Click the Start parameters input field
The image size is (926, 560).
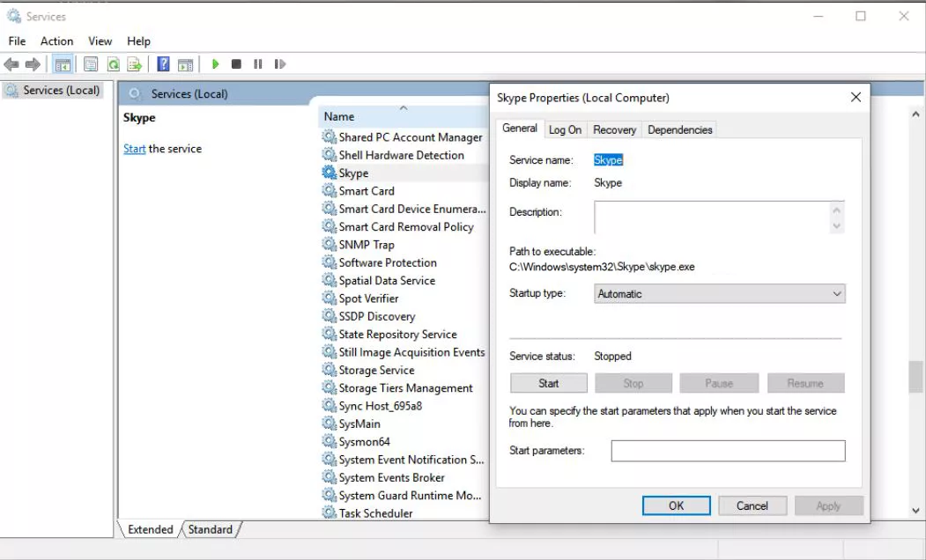pos(728,451)
